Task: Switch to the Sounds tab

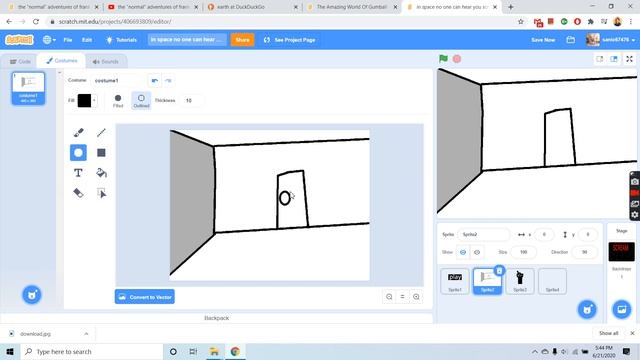Action: 106,62
